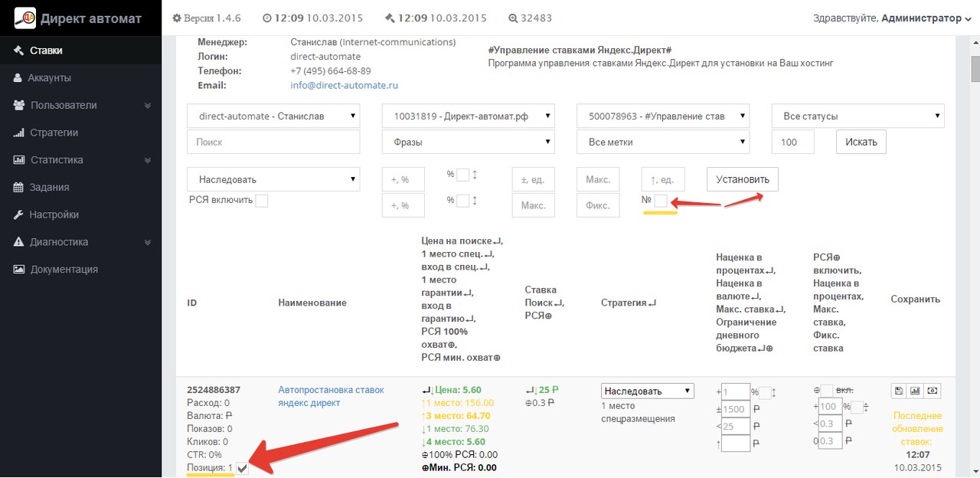Enable the РСЯ включить checkbox

click(262, 201)
